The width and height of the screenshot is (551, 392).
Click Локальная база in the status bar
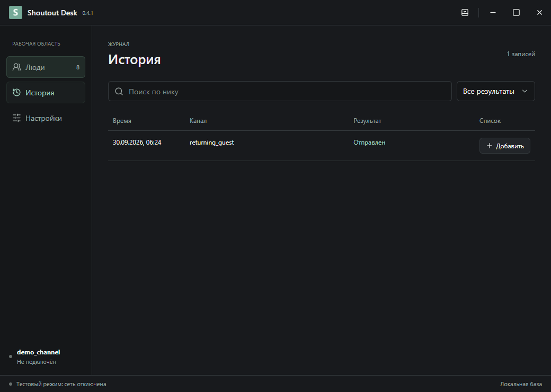[x=521, y=384]
